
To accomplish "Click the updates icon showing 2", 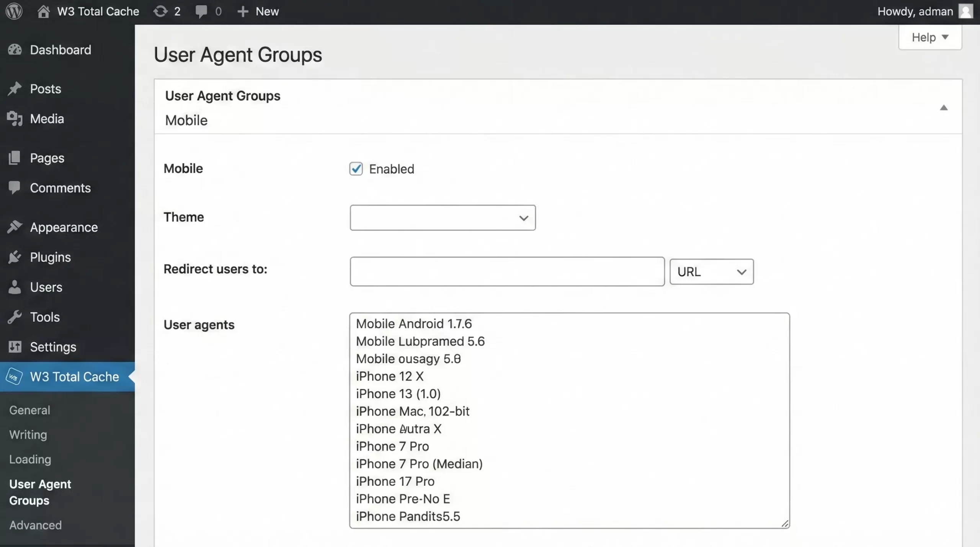I will point(161,11).
